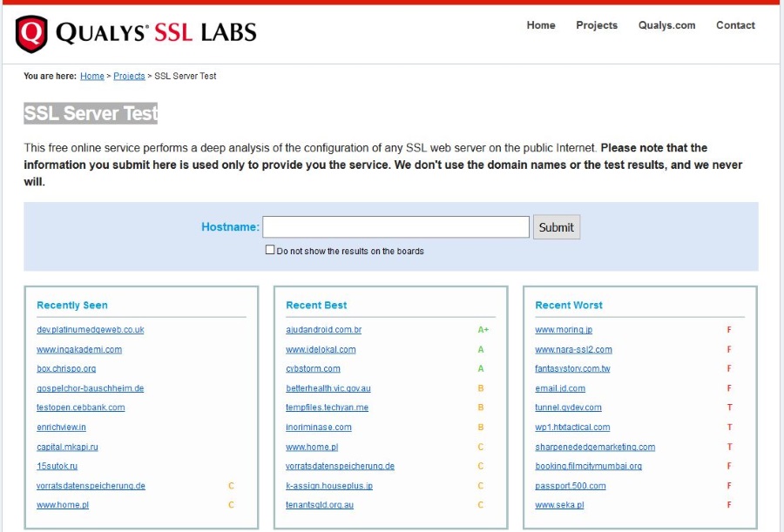Click the Home breadcrumb link
784x532 pixels.
coord(92,76)
